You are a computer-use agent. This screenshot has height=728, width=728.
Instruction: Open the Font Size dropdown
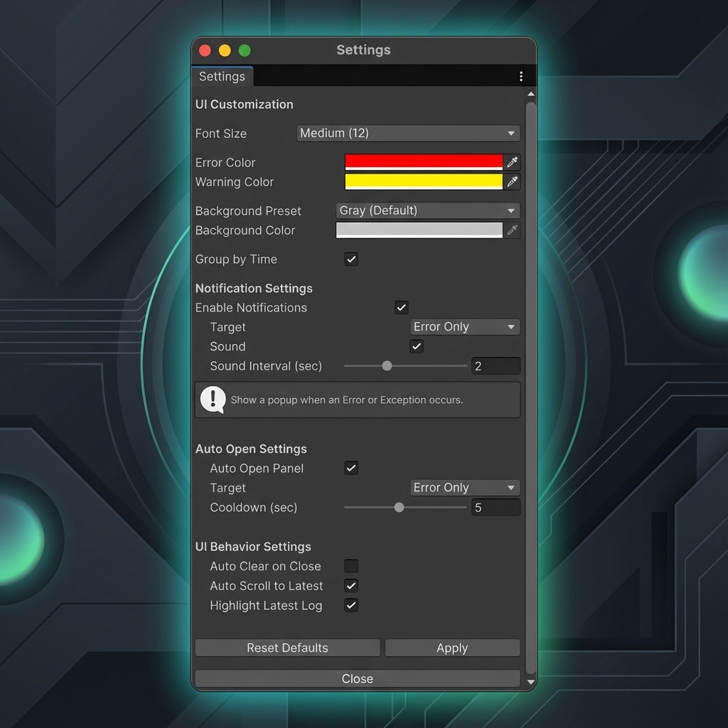pos(408,133)
